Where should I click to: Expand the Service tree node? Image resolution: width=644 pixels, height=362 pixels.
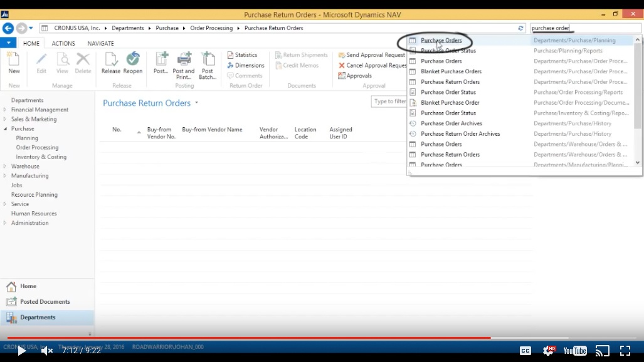[x=5, y=204]
